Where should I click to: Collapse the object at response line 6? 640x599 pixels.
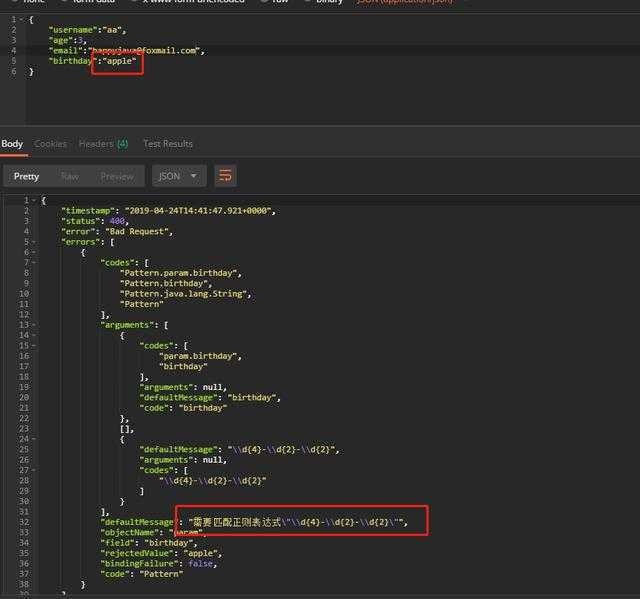click(33, 252)
